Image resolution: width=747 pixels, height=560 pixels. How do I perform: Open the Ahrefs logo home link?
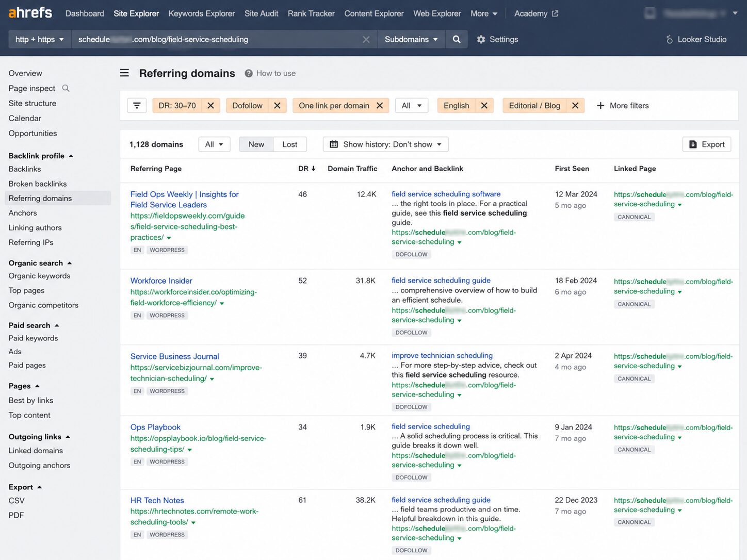(30, 12)
